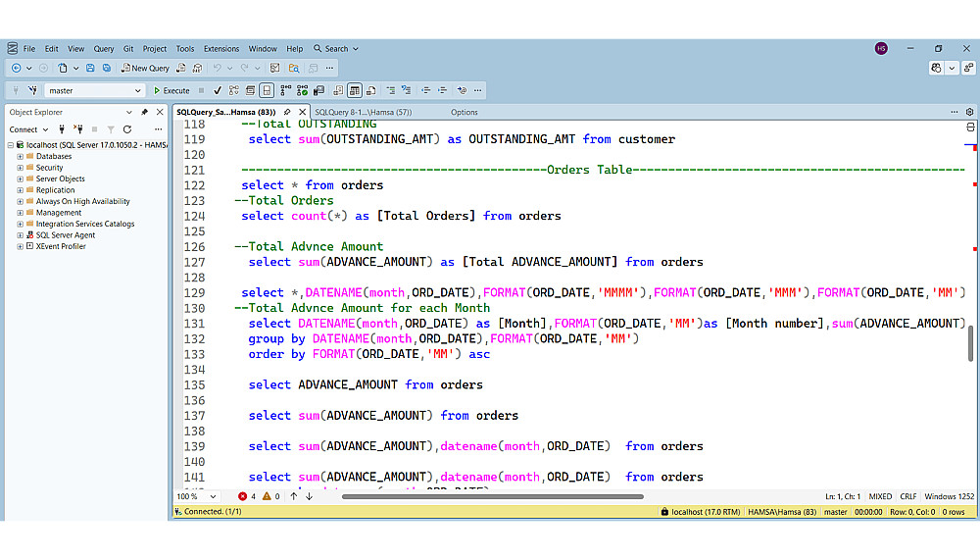This screenshot has height=560, width=980.
Task: Click the database engine query icon after New Query
Action: coord(180,68)
